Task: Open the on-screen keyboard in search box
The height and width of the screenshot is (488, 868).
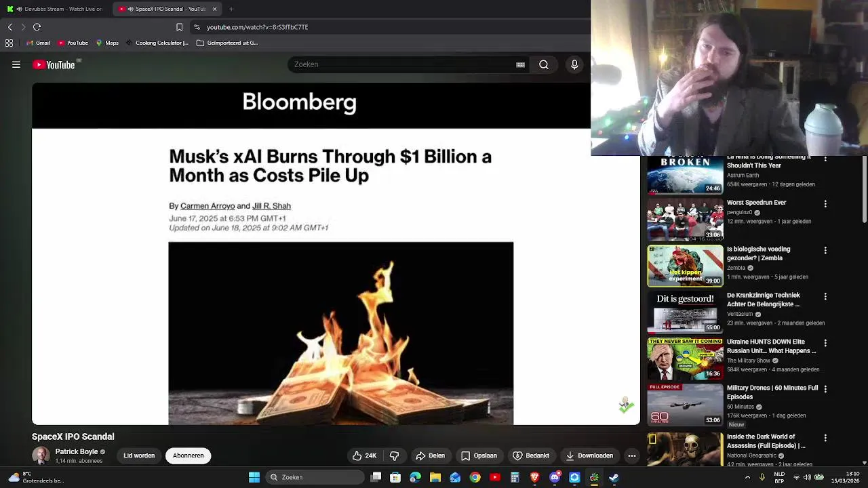Action: (x=520, y=64)
